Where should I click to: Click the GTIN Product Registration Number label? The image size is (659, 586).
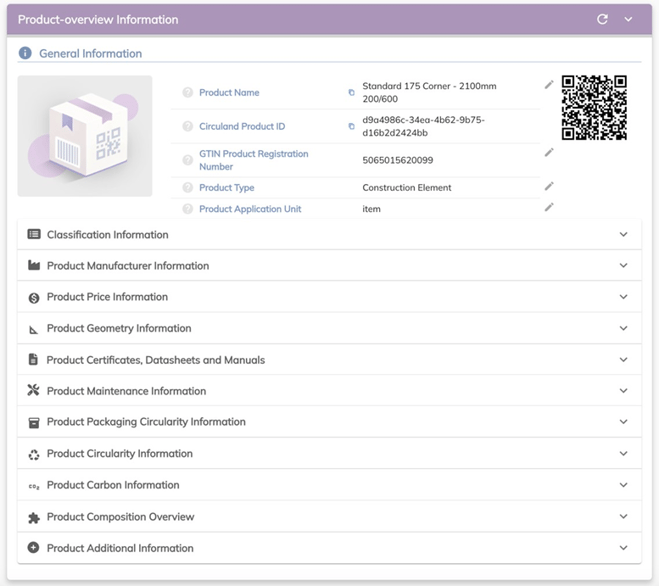[x=253, y=160]
